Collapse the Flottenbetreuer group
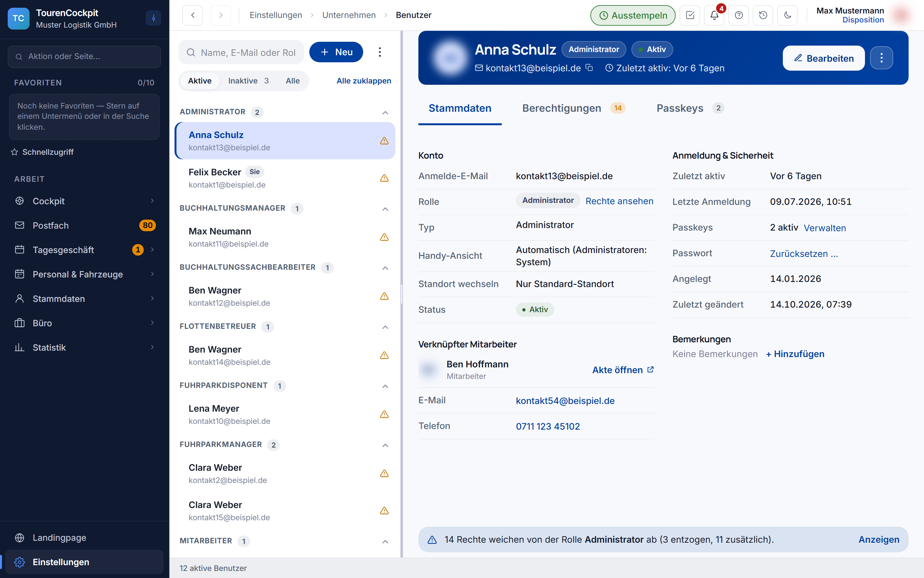This screenshot has height=578, width=924. click(x=385, y=327)
